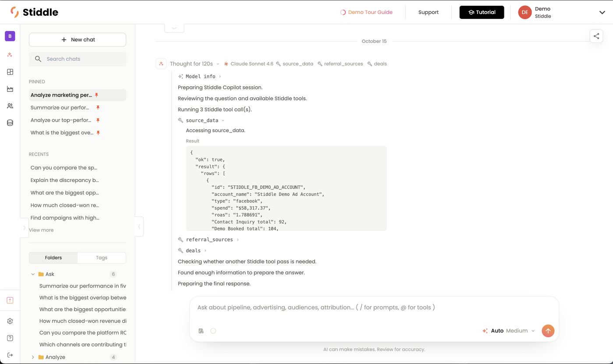Open the Demo account dropdown chevron

[x=602, y=12]
